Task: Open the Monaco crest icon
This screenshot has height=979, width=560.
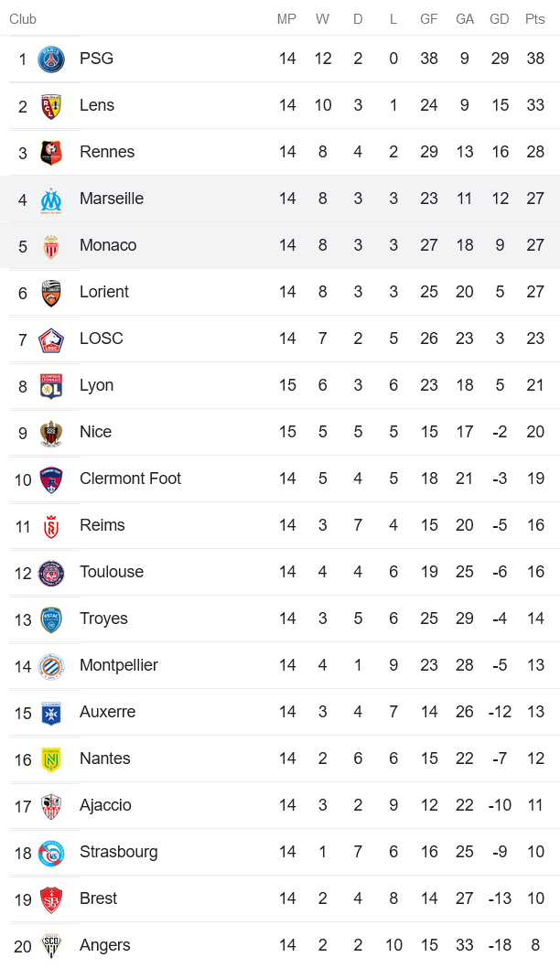Action: pyautogui.click(x=51, y=246)
